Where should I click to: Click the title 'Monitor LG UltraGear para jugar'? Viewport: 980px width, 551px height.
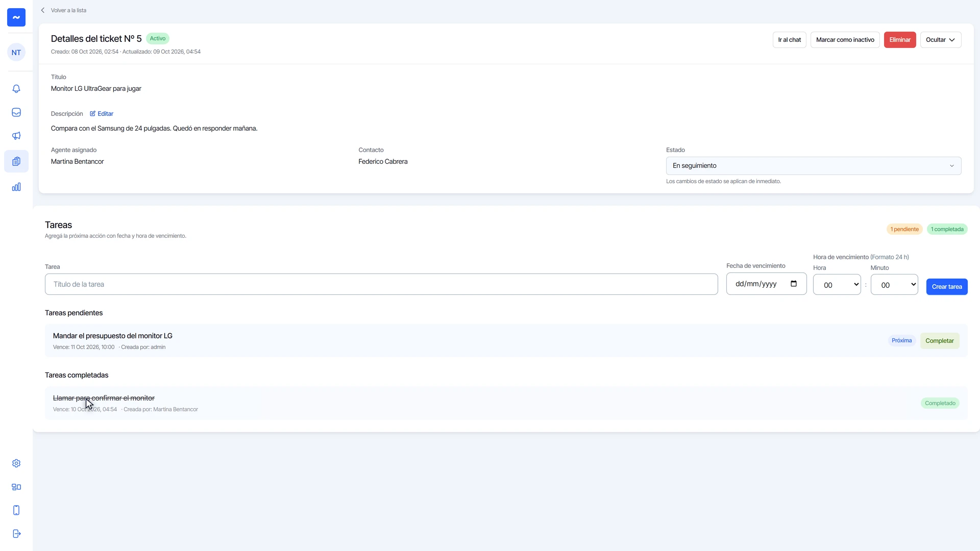(x=96, y=89)
